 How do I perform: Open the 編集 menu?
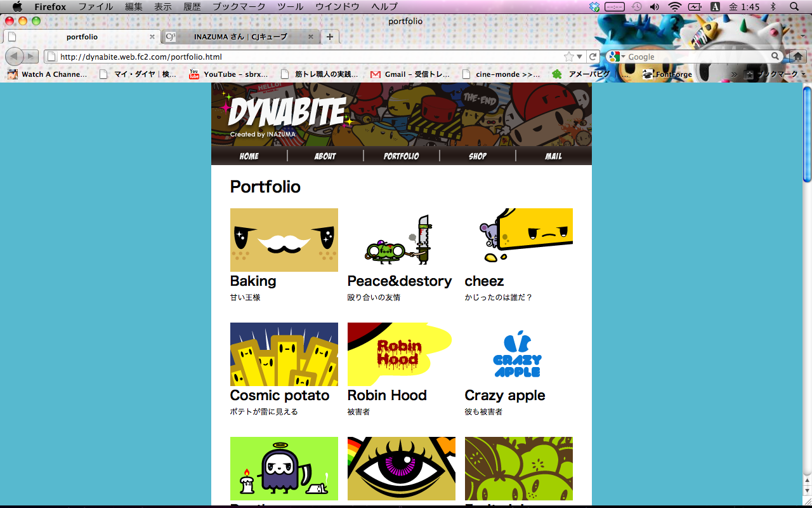(x=134, y=6)
